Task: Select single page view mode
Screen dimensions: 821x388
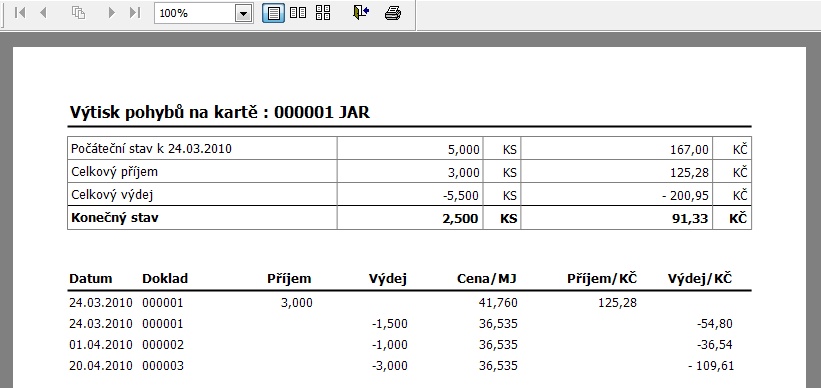Action: coord(273,13)
